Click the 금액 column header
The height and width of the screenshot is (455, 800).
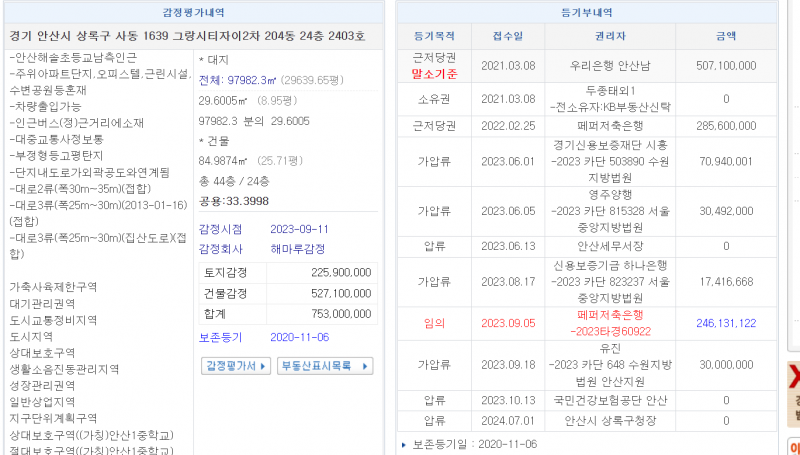pyautogui.click(x=726, y=36)
